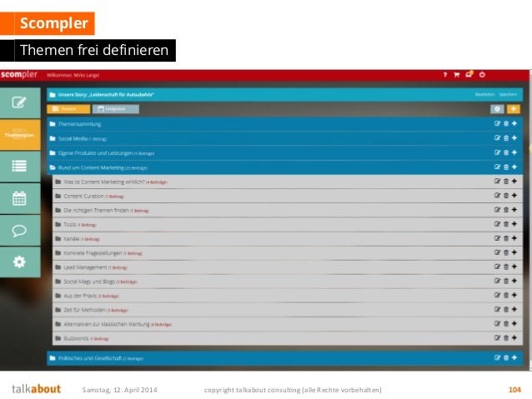Select the Konkrete Fragestellungen topic row
This screenshot has width=532, height=399.
pos(288,253)
